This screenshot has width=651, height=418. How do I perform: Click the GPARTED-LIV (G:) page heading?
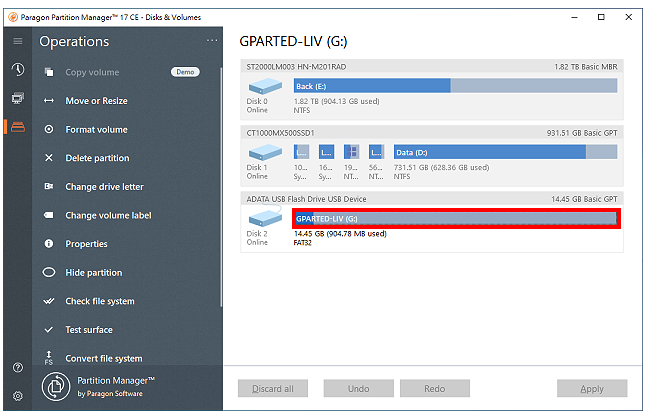pos(293,42)
